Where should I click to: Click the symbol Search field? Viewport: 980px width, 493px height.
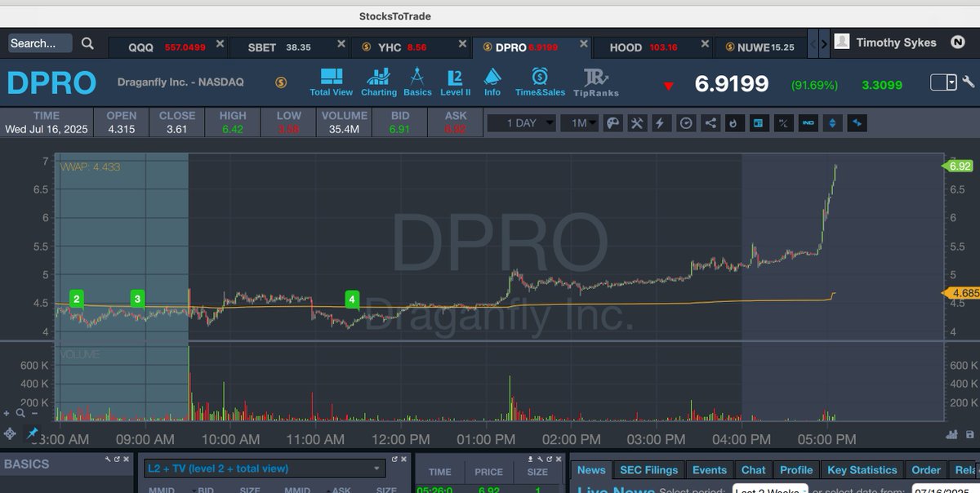40,43
